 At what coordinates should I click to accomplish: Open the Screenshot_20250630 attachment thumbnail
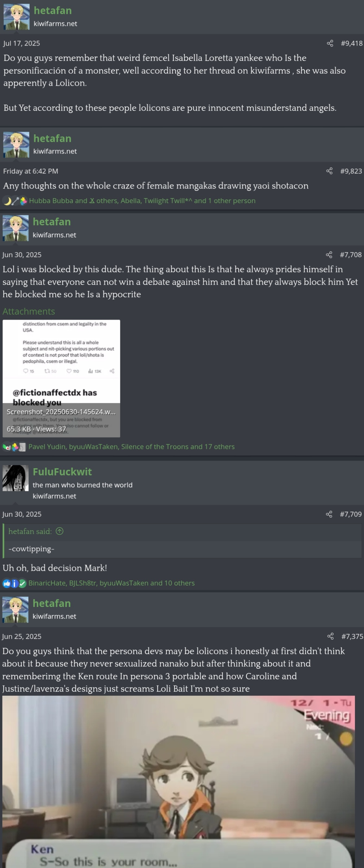(61, 378)
